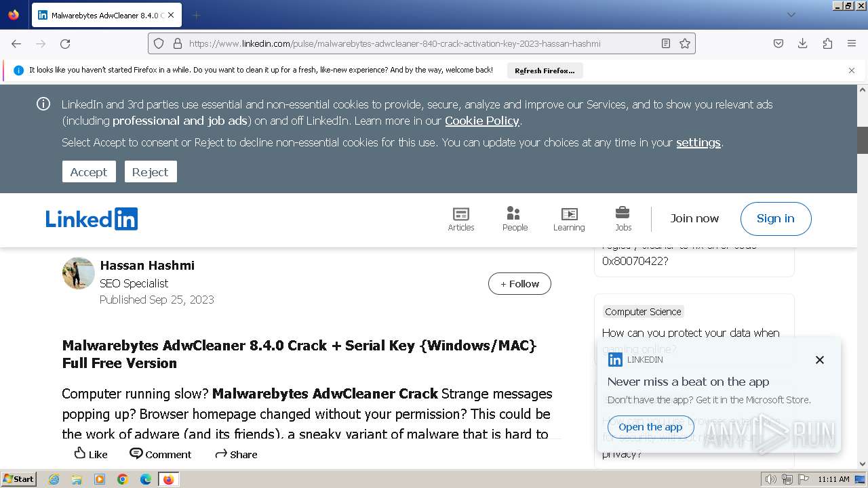The image size is (868, 488).
Task: Open the cookie settings link
Action: [x=698, y=142]
